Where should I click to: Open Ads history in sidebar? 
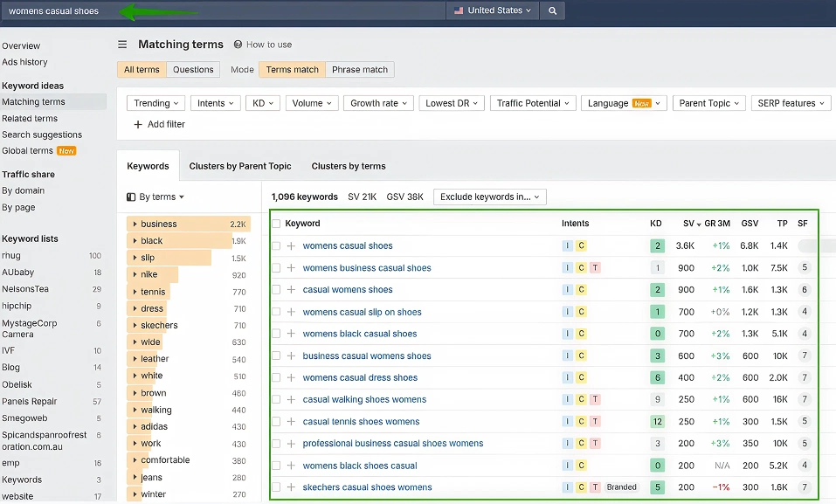[x=24, y=62]
